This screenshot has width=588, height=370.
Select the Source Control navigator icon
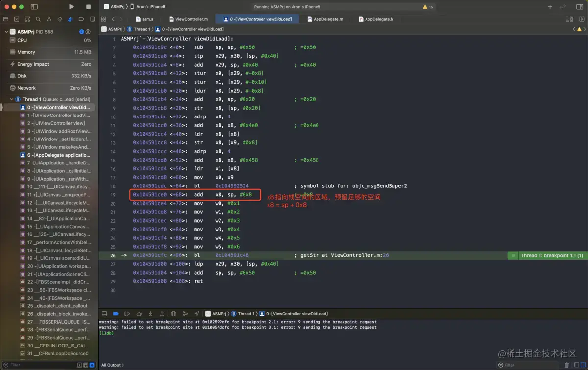pyautogui.click(x=17, y=19)
